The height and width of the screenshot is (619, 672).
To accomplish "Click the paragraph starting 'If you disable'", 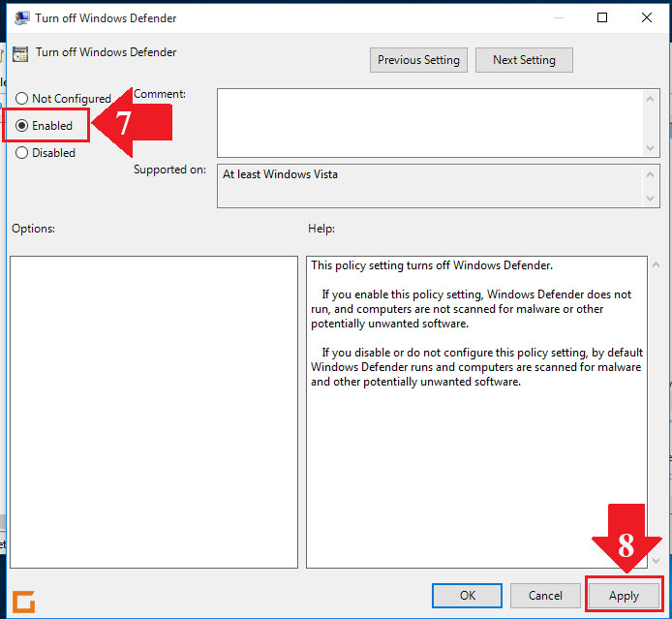I will [476, 367].
